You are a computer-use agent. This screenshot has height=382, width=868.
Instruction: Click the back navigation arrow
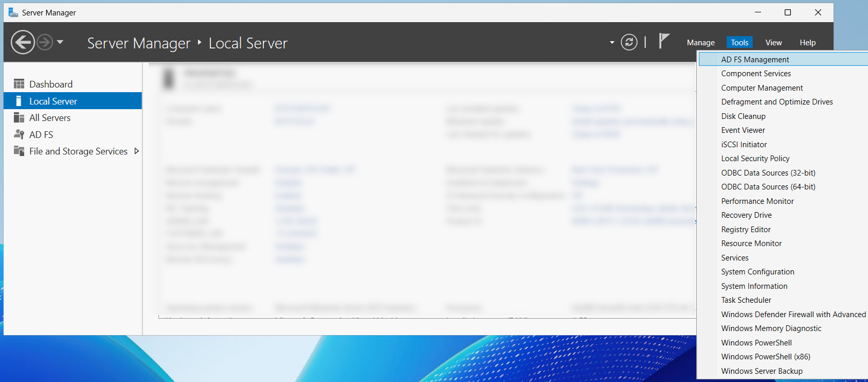coord(23,42)
